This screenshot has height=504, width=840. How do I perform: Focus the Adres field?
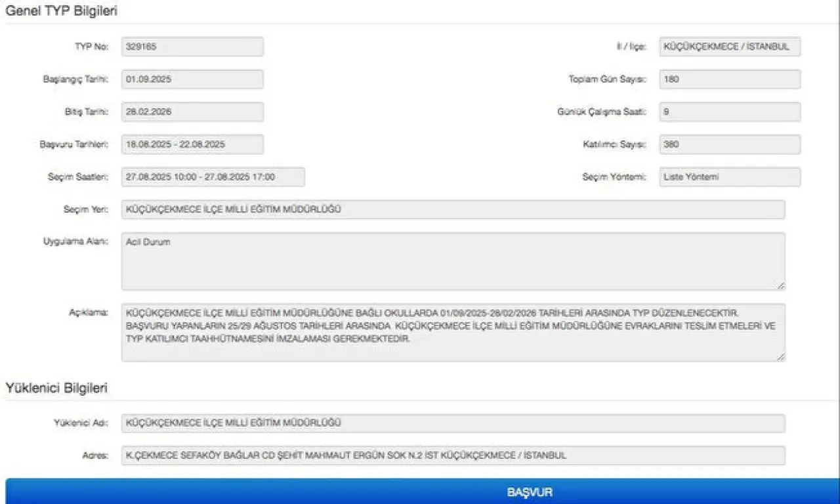tap(453, 455)
